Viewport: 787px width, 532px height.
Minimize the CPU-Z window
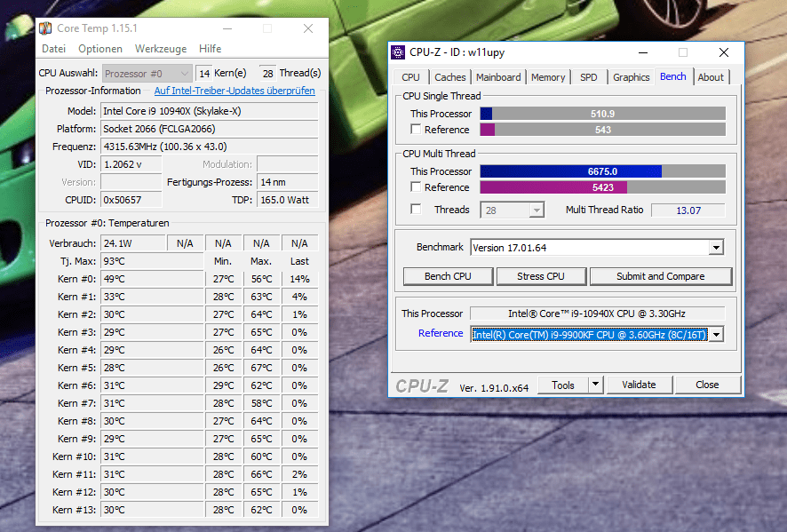coord(643,52)
